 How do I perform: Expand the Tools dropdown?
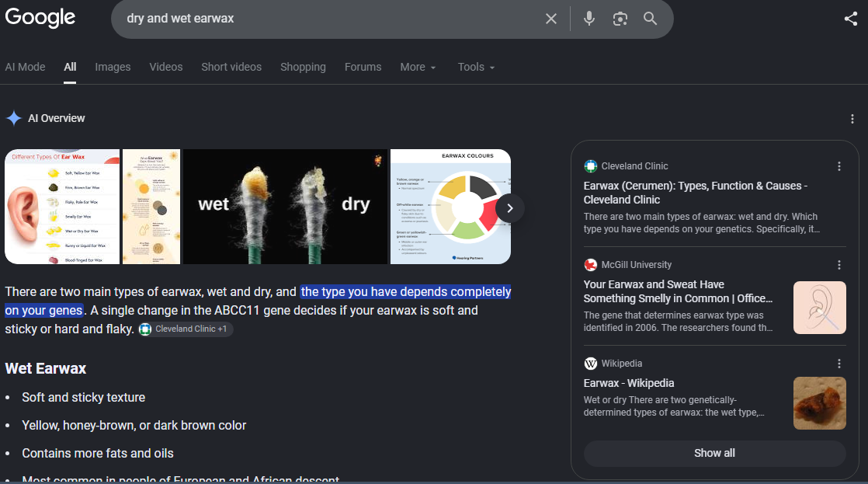tap(476, 67)
